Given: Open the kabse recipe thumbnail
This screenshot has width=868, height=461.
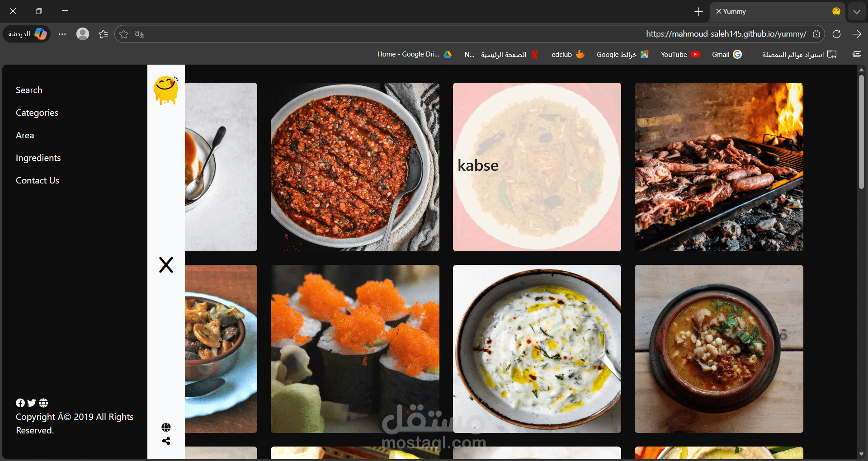Looking at the screenshot, I should point(536,166).
